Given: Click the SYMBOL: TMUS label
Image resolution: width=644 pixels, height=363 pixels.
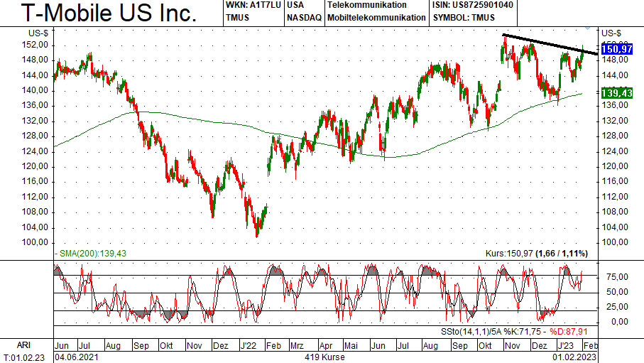Looking at the screenshot, I should point(464,18).
